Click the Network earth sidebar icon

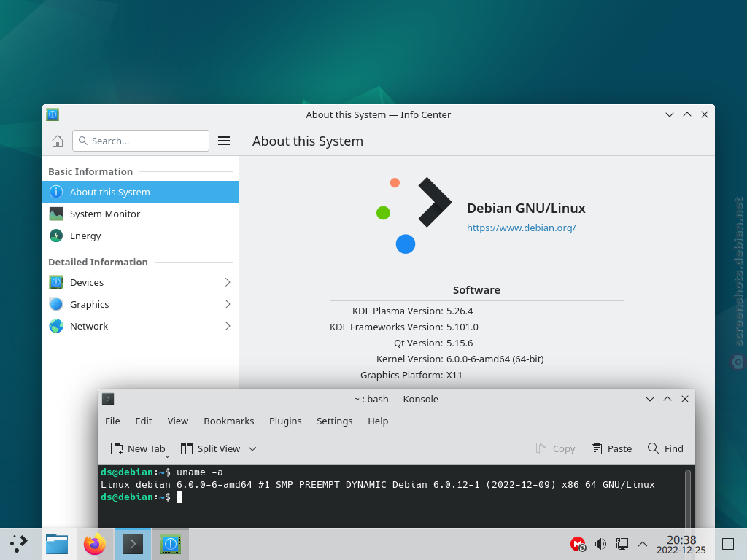coord(56,326)
